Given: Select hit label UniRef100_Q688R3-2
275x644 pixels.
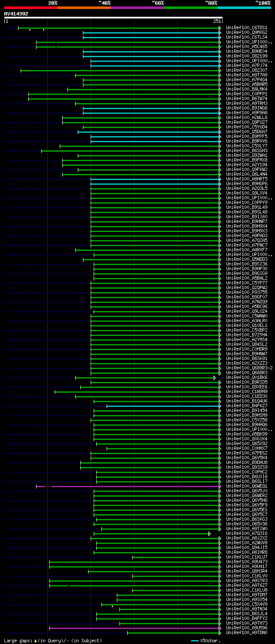Looking at the screenshot, I should pyautogui.click(x=249, y=368).
